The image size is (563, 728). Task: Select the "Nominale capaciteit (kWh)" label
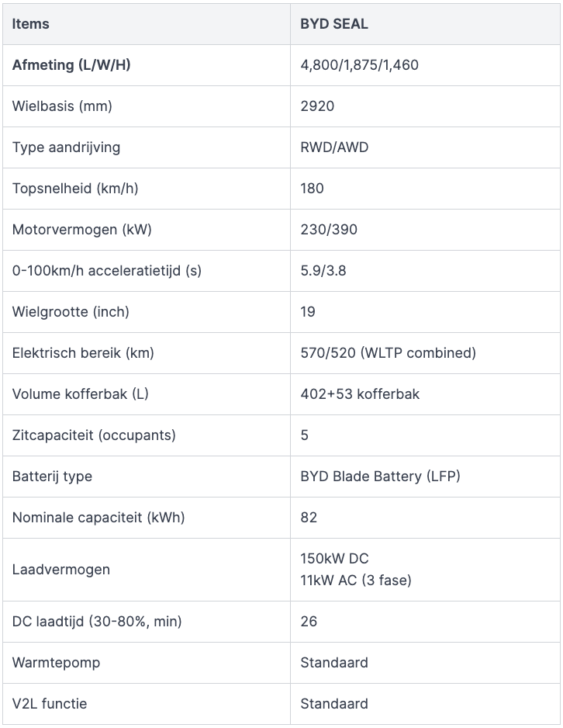98,518
